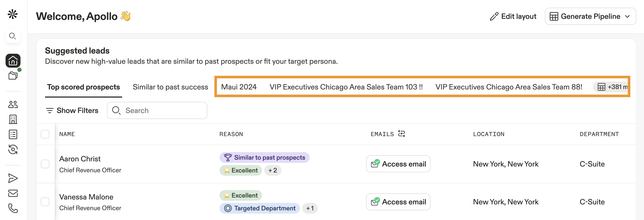The width and height of the screenshot is (644, 220).
Task: Click the filter lines icon
Action: [x=50, y=110]
